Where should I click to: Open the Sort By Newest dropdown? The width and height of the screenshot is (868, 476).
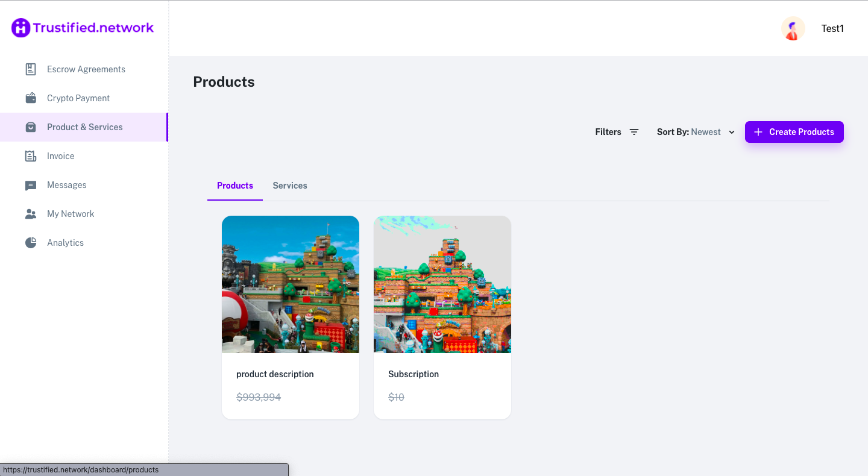click(696, 132)
